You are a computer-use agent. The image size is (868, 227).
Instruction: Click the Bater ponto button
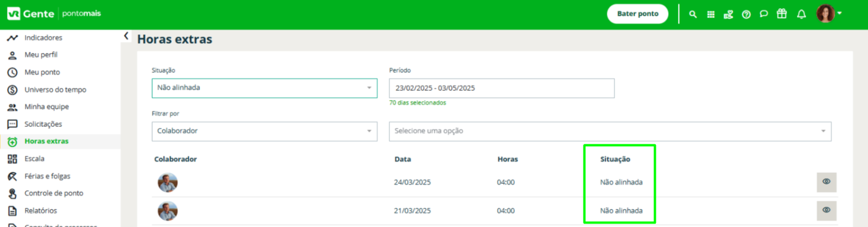pyautogui.click(x=637, y=14)
